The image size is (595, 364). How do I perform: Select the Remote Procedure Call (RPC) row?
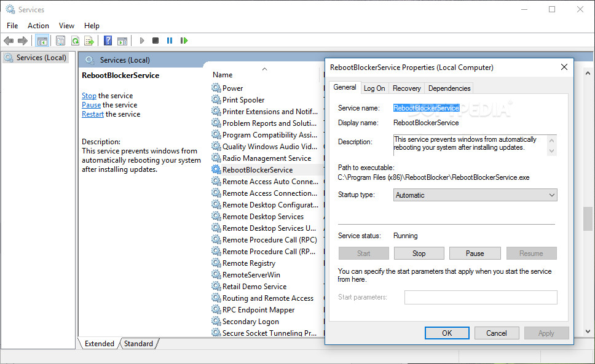267,240
